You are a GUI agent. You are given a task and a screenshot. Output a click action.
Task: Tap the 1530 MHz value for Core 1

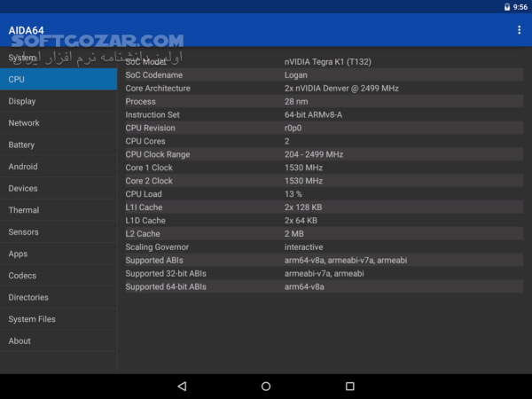pos(303,168)
